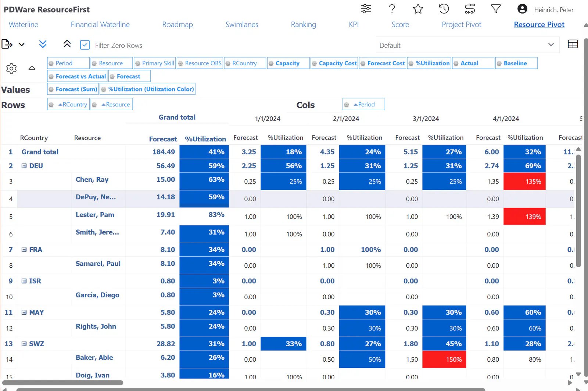The width and height of the screenshot is (588, 391).
Task: Select the Resource Pivot tab
Action: pos(539,25)
